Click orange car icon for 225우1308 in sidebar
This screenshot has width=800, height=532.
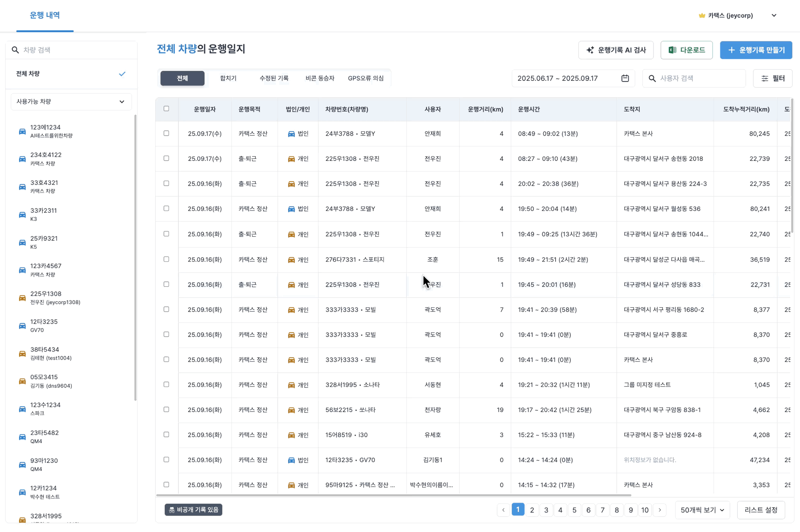(22, 298)
